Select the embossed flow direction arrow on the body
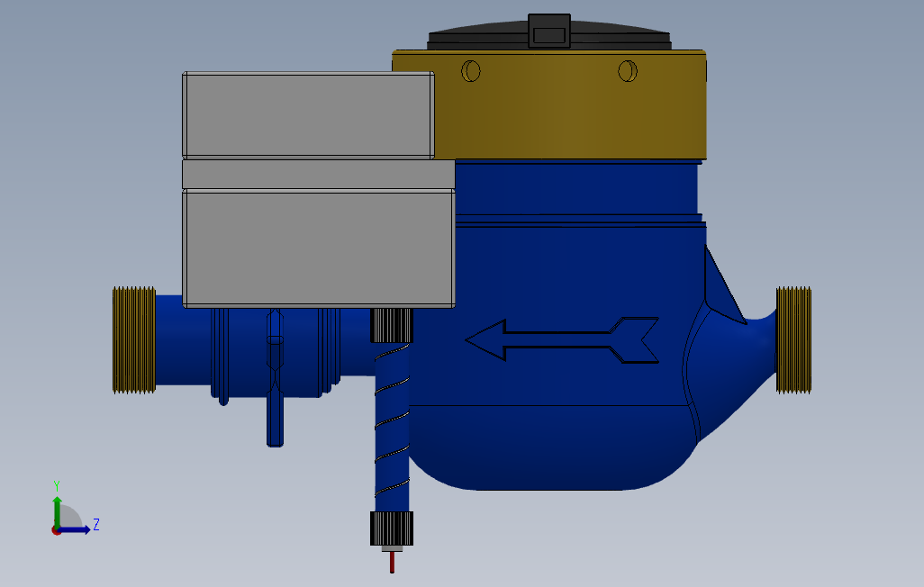Image resolution: width=924 pixels, height=587 pixels. pyautogui.click(x=562, y=340)
